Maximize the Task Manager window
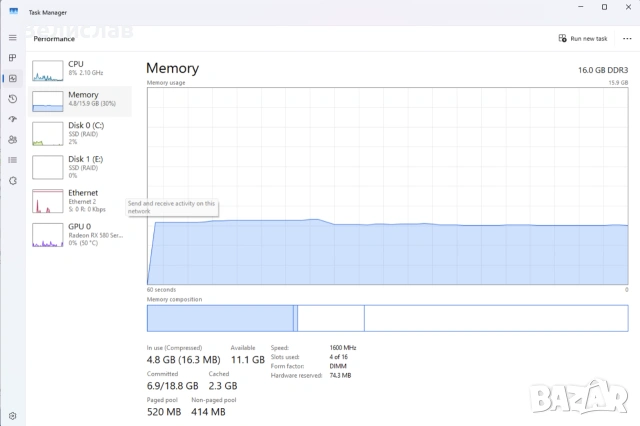This screenshot has height=426, width=640. coord(604,7)
